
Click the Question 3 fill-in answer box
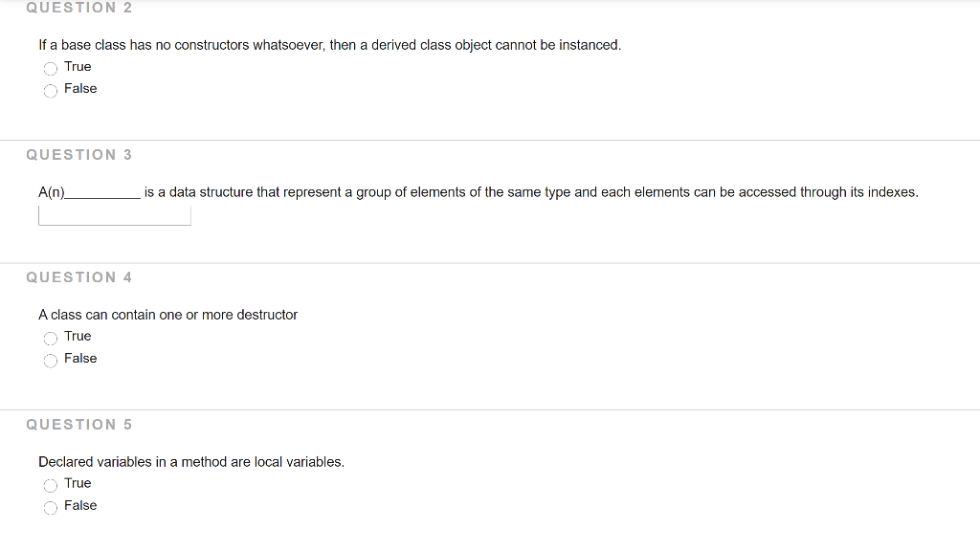[x=115, y=214]
